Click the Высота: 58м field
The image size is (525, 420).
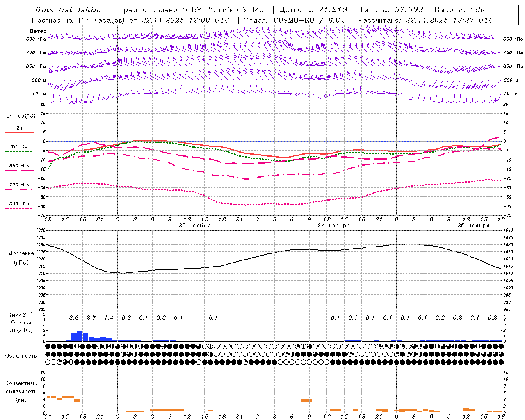(459, 10)
